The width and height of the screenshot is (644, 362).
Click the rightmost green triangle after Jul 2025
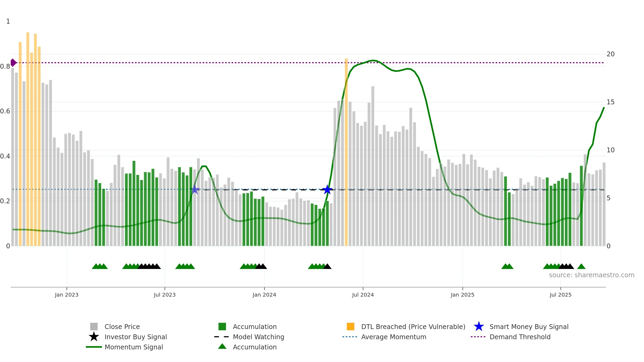point(581,266)
